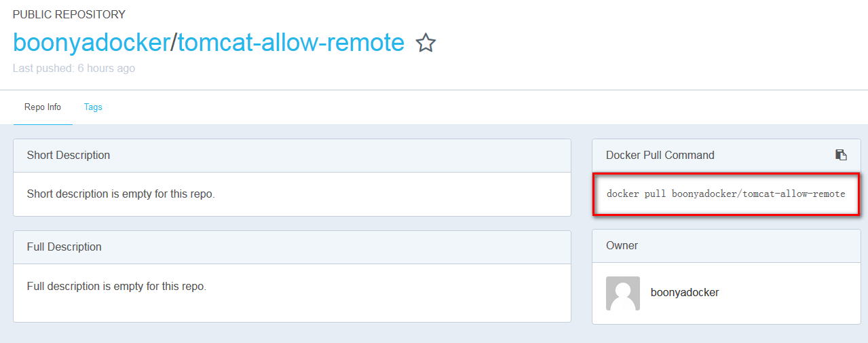868x343 pixels.
Task: Click the word "docker" starting the pull command
Action: [622, 194]
